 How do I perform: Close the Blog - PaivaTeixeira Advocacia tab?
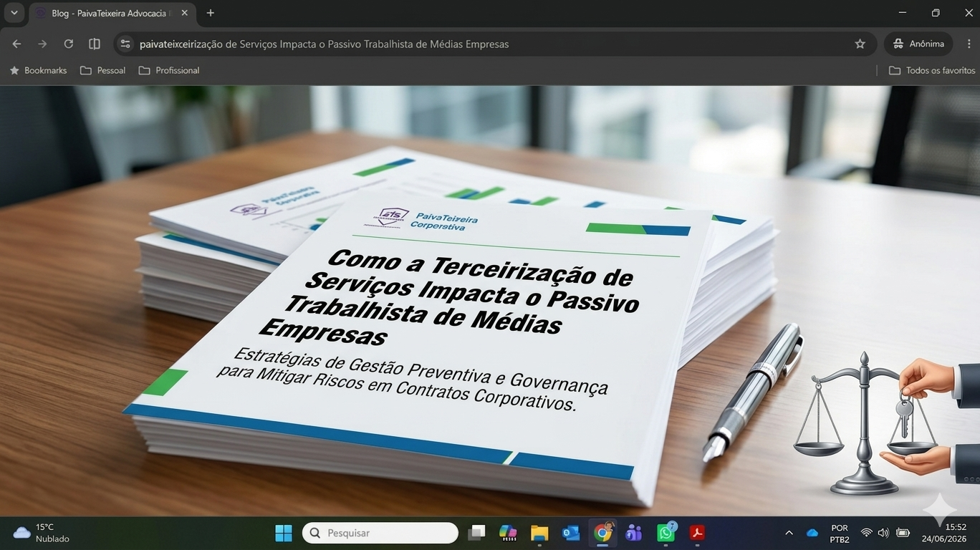point(184,13)
